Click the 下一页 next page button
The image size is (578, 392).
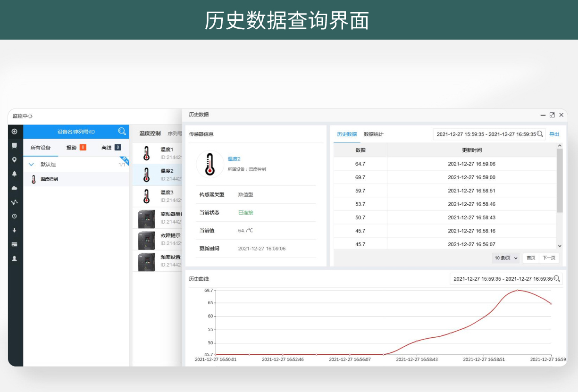pos(549,258)
